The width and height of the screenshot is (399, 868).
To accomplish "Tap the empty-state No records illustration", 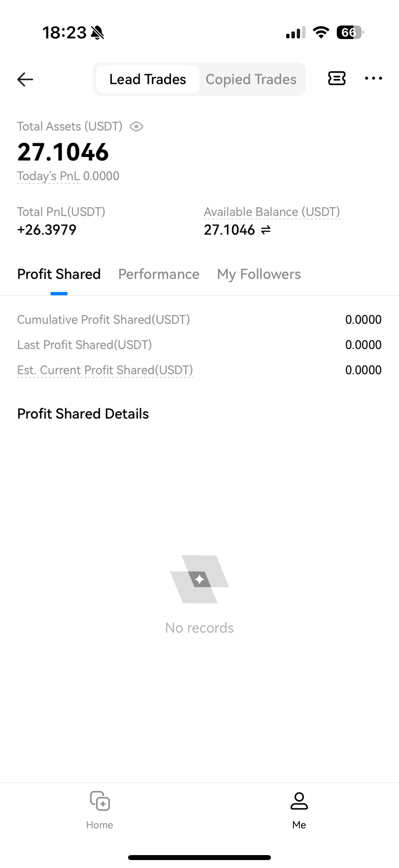I will 199,580.
